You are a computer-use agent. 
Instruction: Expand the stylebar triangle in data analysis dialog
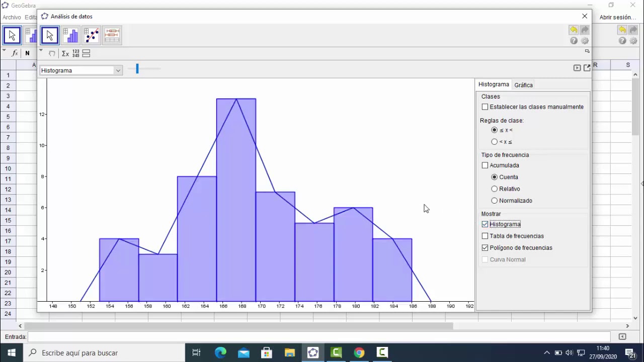pyautogui.click(x=41, y=50)
